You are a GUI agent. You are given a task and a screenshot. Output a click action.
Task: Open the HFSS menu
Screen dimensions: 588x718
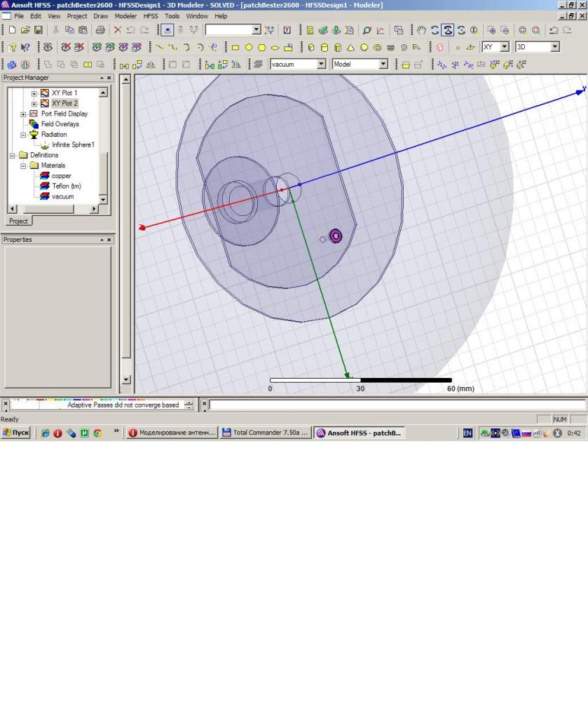[x=151, y=15]
